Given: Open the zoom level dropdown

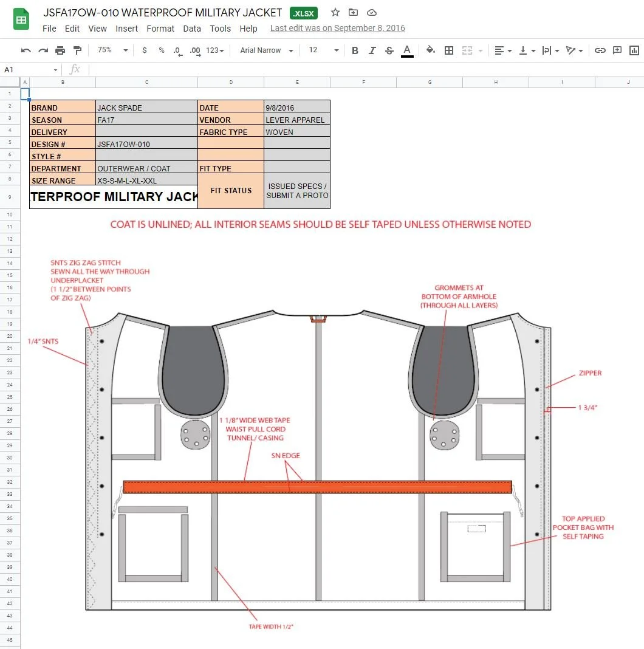Looking at the screenshot, I should click(112, 50).
